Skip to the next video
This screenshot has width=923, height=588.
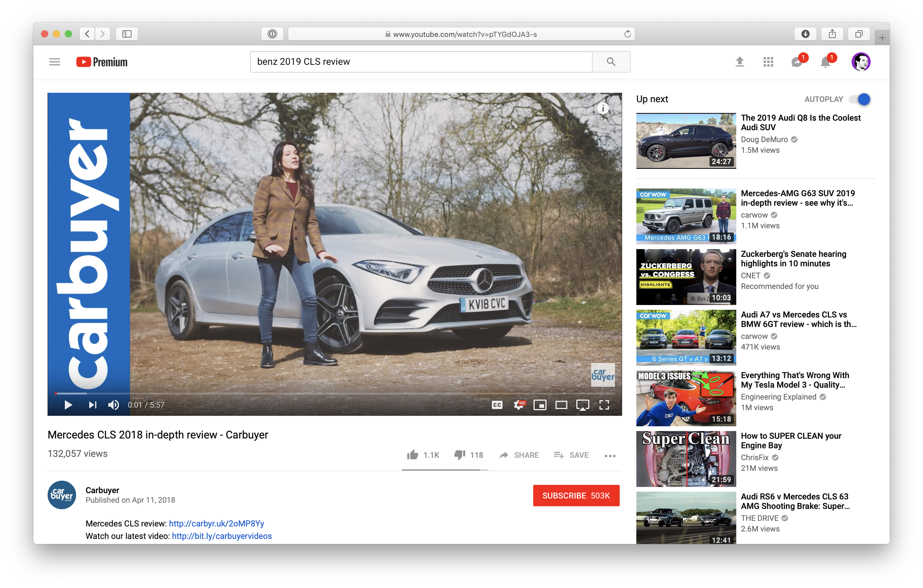92,405
